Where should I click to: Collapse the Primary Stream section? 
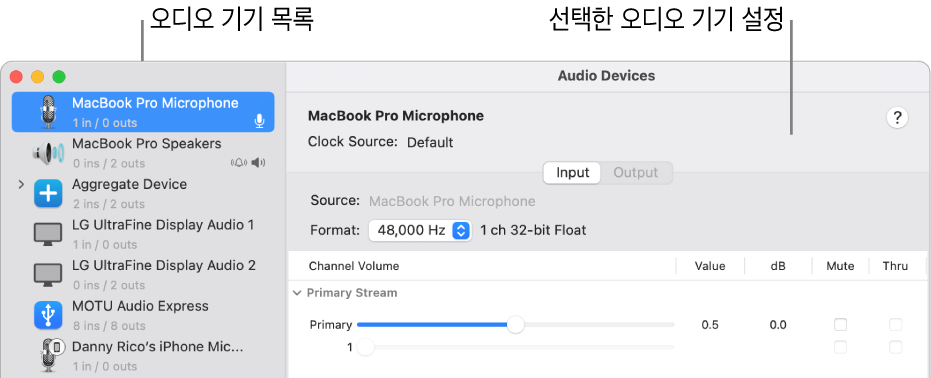coord(297,293)
